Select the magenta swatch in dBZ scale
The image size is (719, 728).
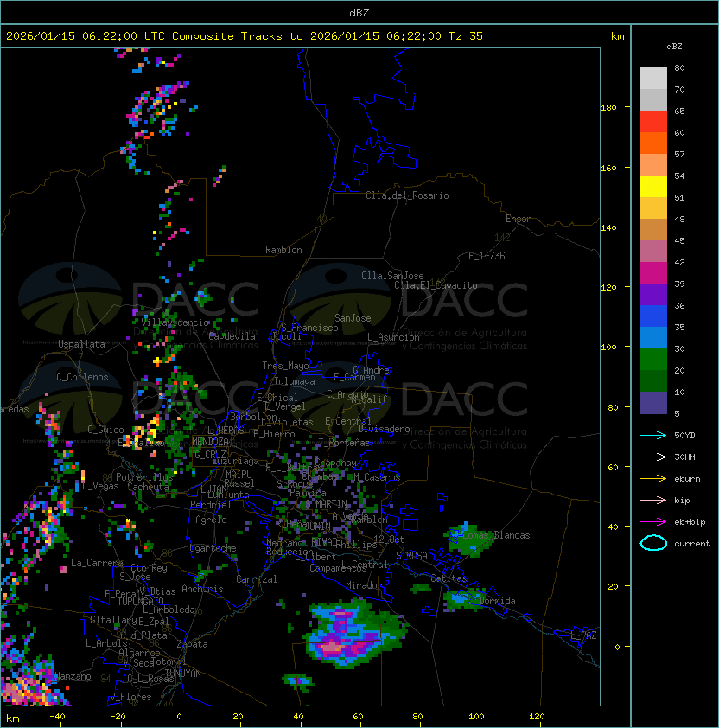click(x=653, y=273)
